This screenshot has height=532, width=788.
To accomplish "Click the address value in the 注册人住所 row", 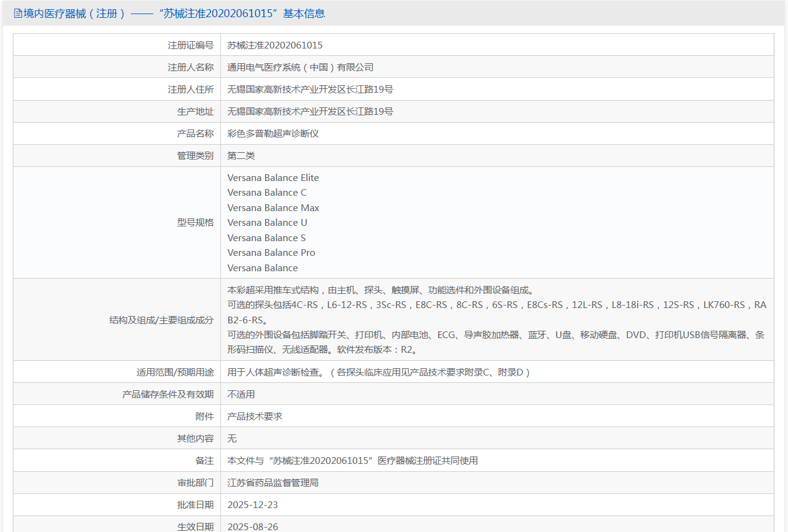I will 310,89.
